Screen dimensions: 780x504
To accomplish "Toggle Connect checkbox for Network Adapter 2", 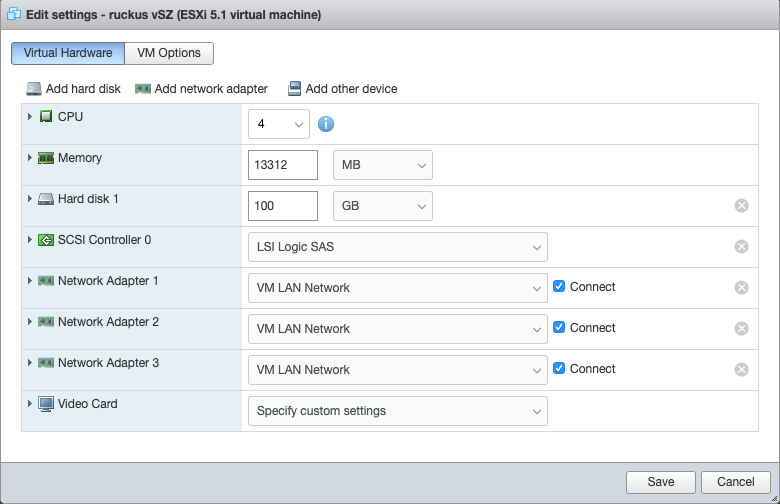I will (560, 328).
